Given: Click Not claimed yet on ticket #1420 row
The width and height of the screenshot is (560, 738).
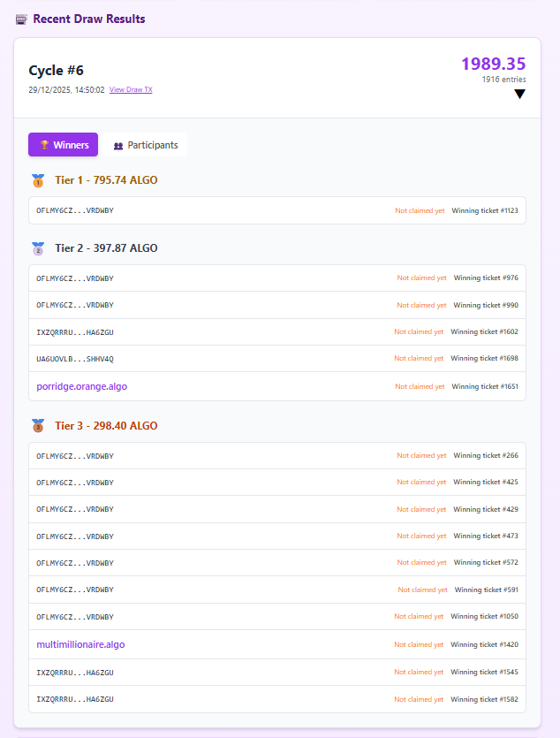Looking at the screenshot, I should (x=419, y=644).
